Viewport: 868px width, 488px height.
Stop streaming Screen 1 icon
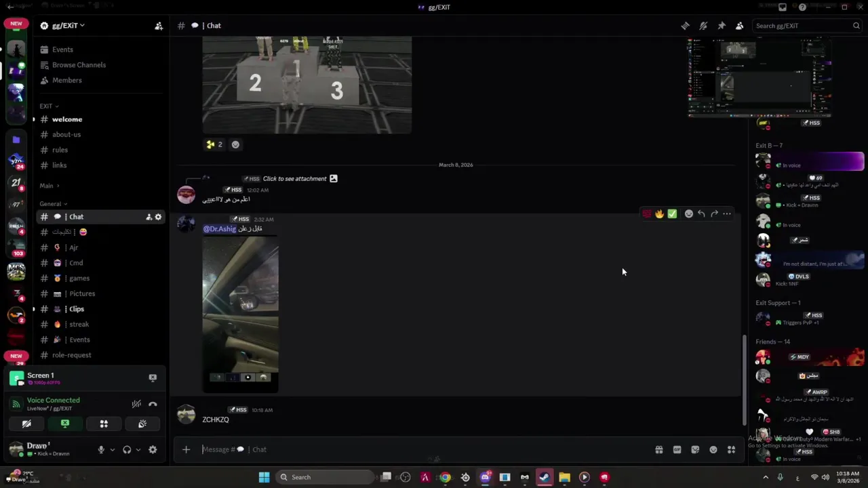[153, 378]
